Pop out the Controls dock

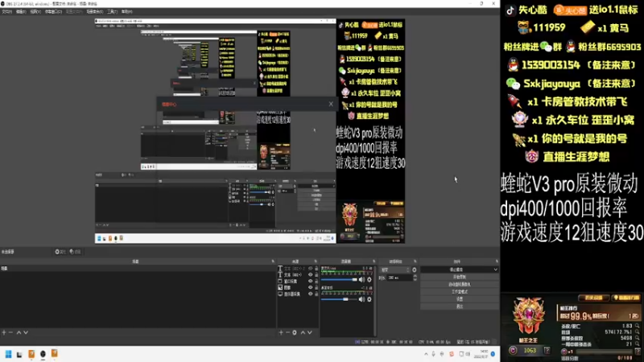(x=497, y=261)
